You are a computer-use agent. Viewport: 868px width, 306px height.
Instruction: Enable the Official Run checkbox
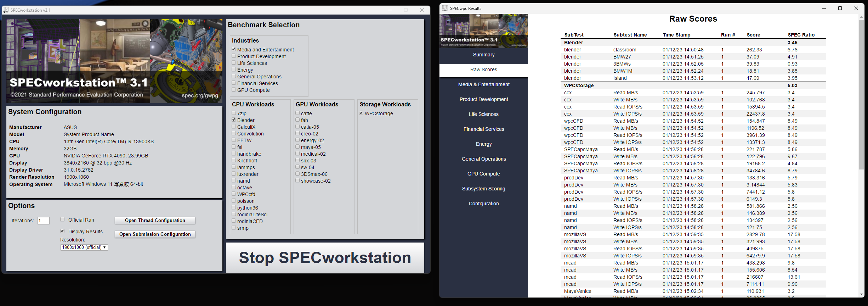point(62,219)
